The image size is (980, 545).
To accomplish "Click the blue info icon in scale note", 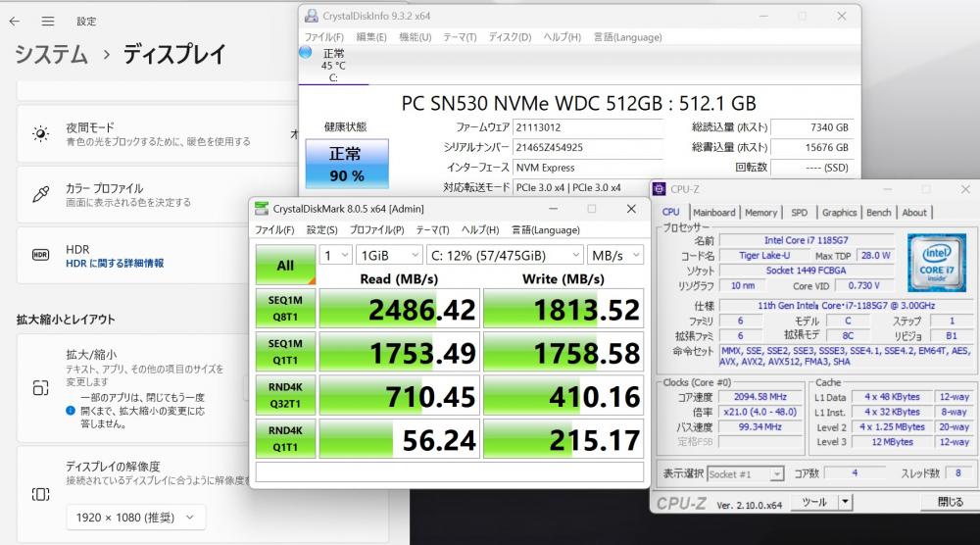I will point(71,411).
